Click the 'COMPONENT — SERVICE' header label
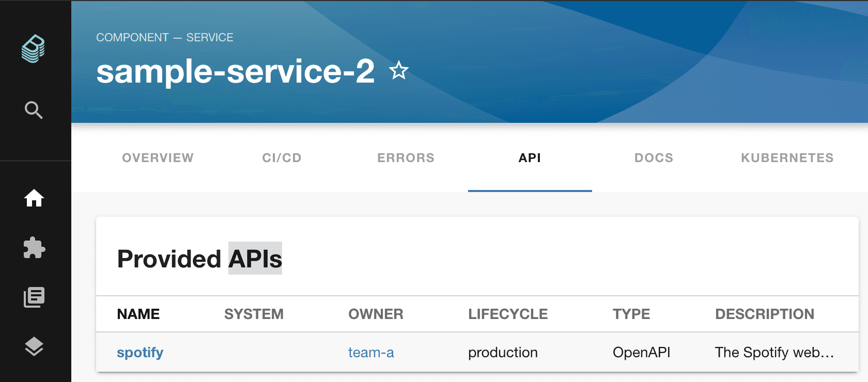Screen dimensions: 868x382 [x=165, y=38]
